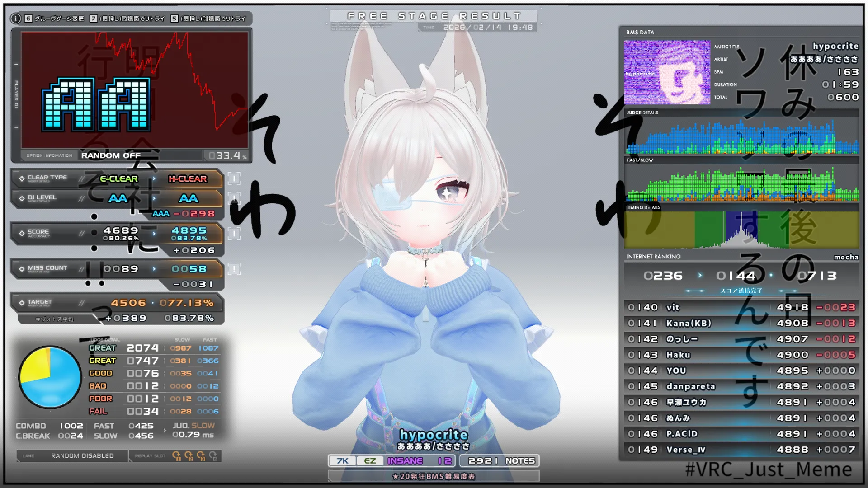The width and height of the screenshot is (868, 488).
Task: Click the COMBO value 1002
Action: (x=71, y=426)
